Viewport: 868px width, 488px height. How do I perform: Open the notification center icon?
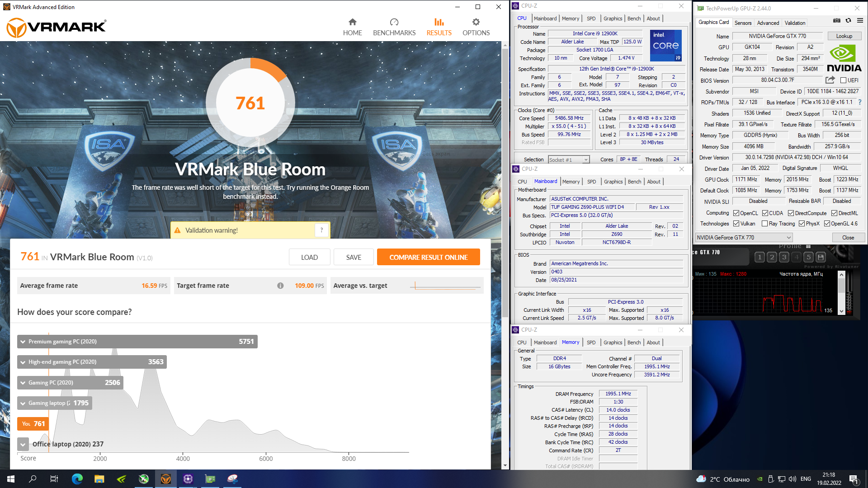click(854, 479)
